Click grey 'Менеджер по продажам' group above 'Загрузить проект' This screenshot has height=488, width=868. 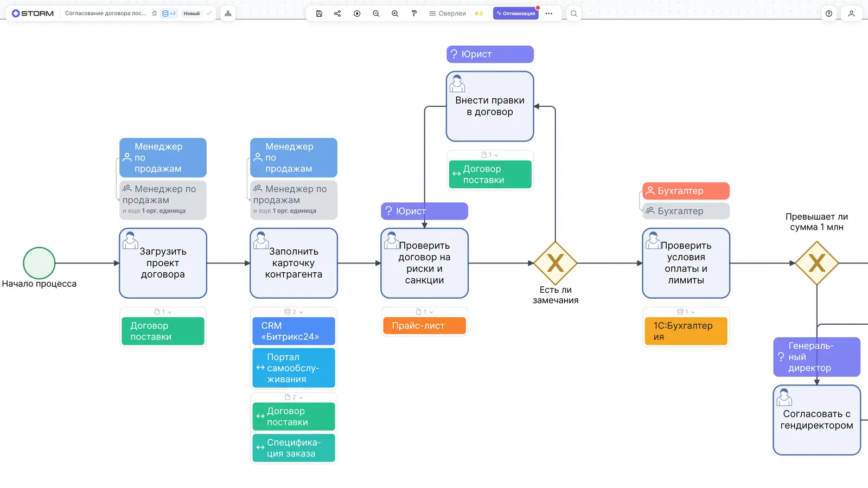(x=163, y=200)
